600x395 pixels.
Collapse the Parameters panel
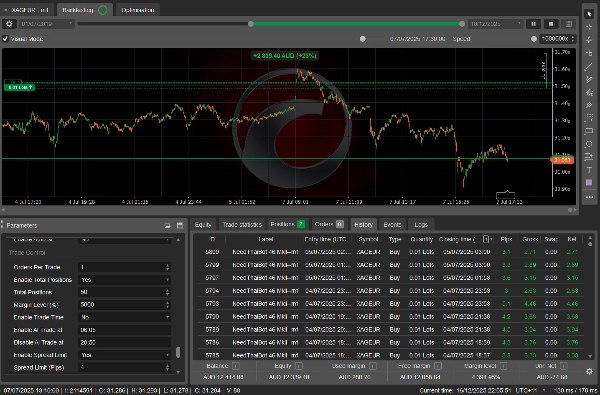(167, 225)
